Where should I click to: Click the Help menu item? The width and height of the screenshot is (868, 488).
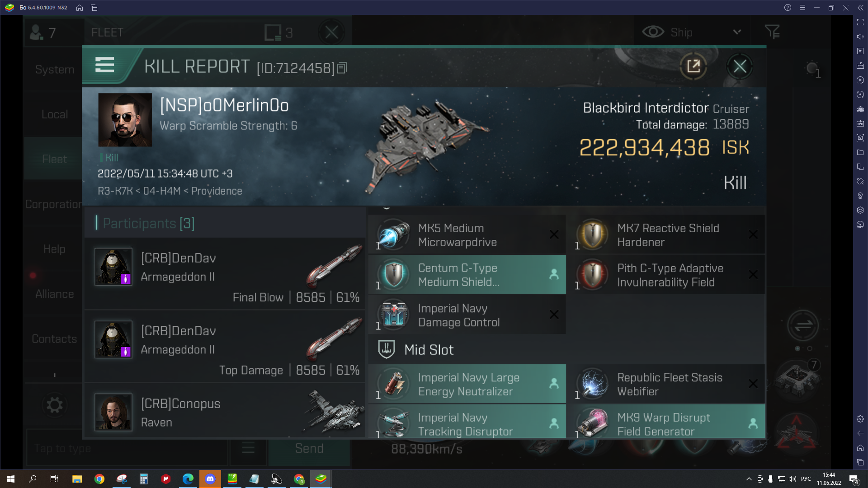point(54,249)
